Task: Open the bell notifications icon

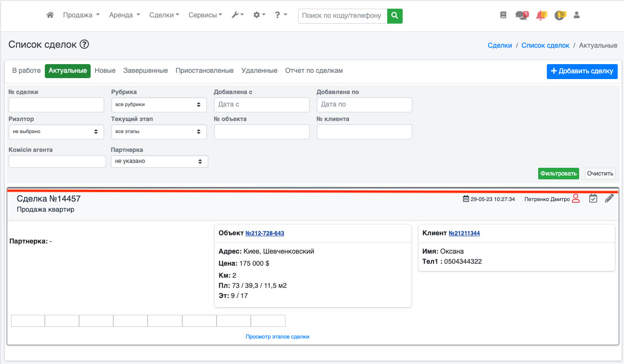Action: [541, 15]
